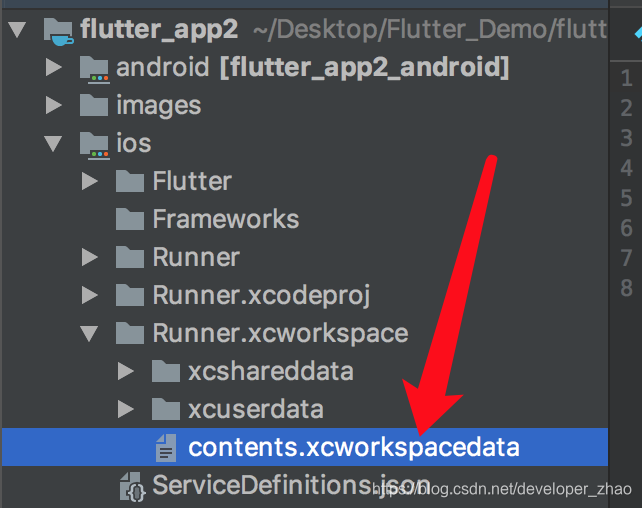642x508 pixels.
Task: Click the contents.xcworkspacedata file icon
Action: point(166,448)
